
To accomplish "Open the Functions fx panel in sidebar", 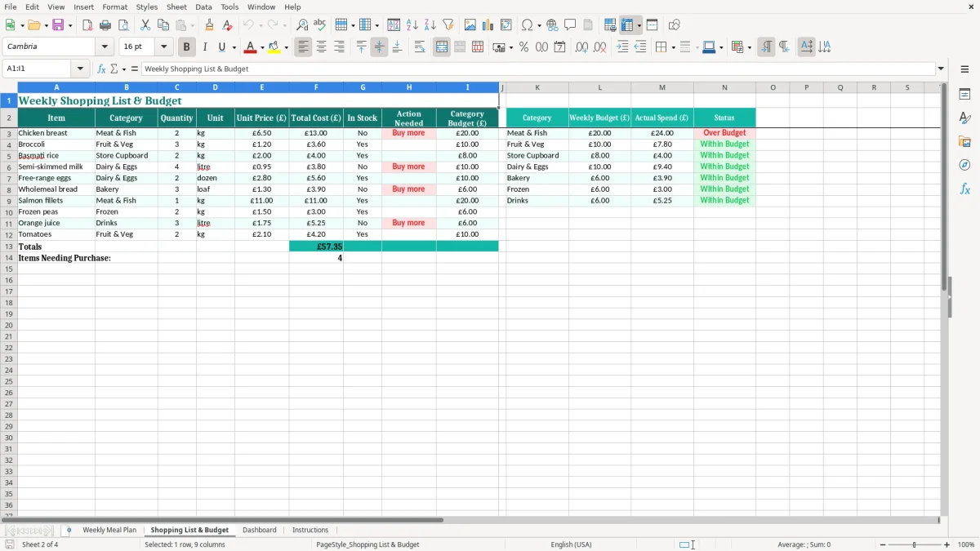I will click(x=964, y=189).
